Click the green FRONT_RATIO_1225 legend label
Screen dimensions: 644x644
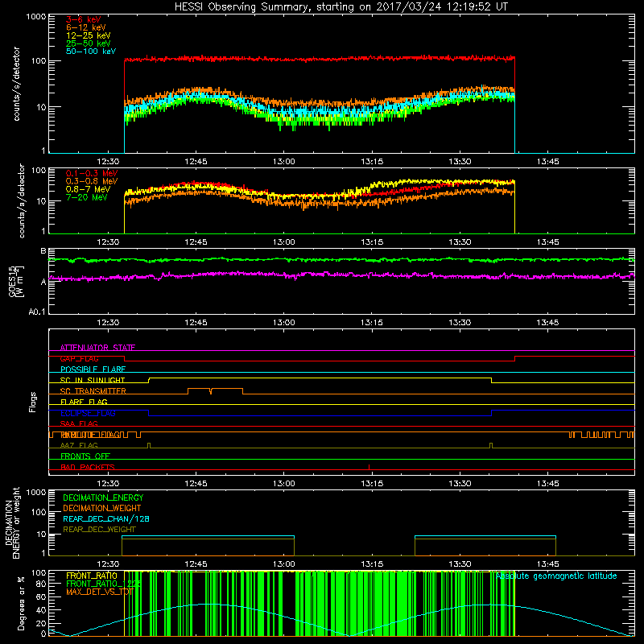point(104,584)
